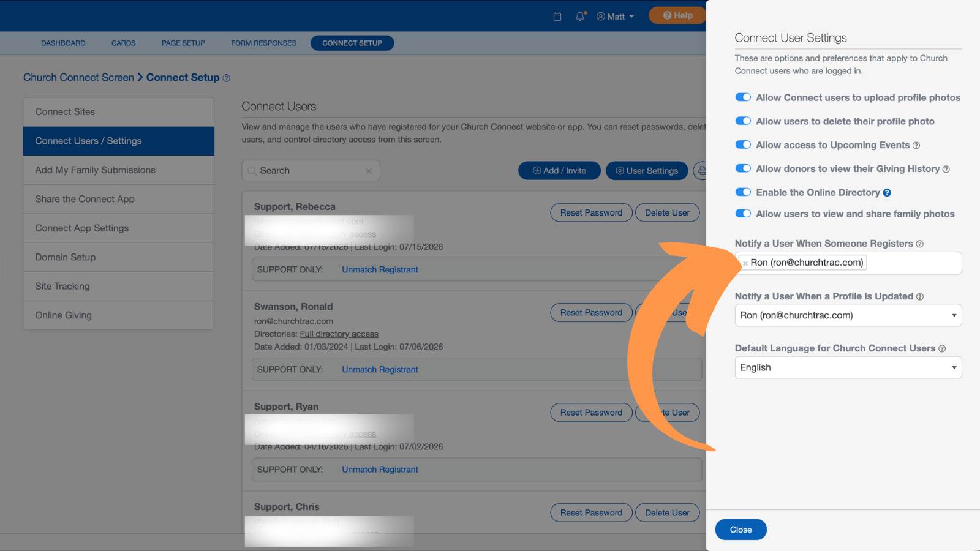Click the User Settings button

click(647, 171)
